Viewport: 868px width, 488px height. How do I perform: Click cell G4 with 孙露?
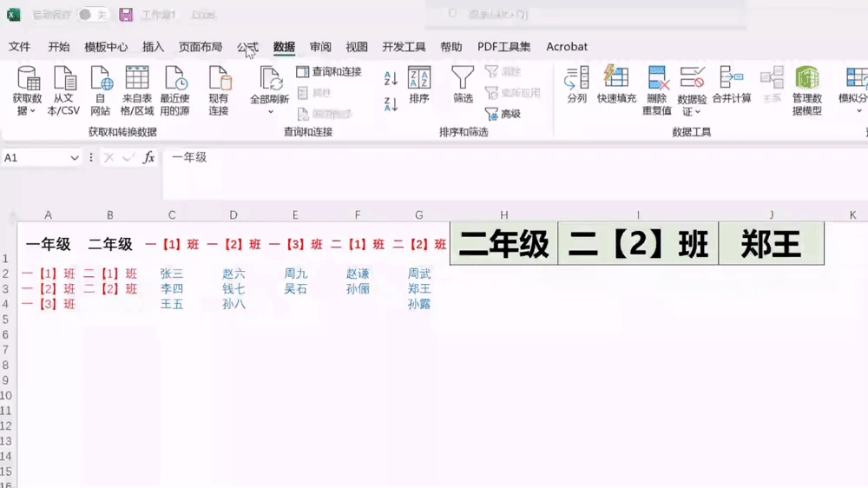[x=419, y=304]
